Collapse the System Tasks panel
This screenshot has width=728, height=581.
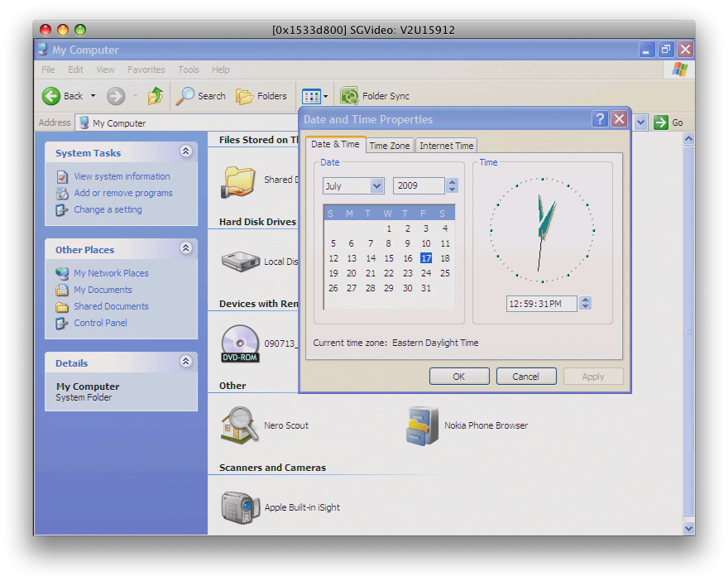[185, 151]
